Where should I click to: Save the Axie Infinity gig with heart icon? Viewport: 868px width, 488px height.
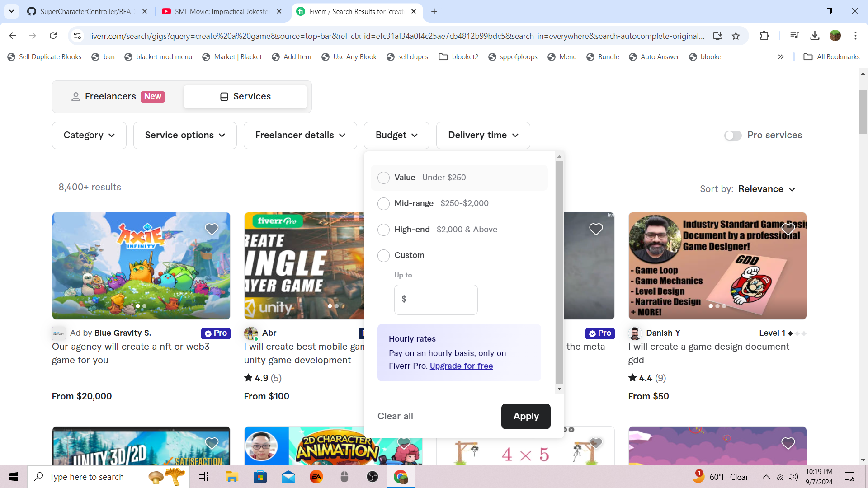[x=212, y=229]
